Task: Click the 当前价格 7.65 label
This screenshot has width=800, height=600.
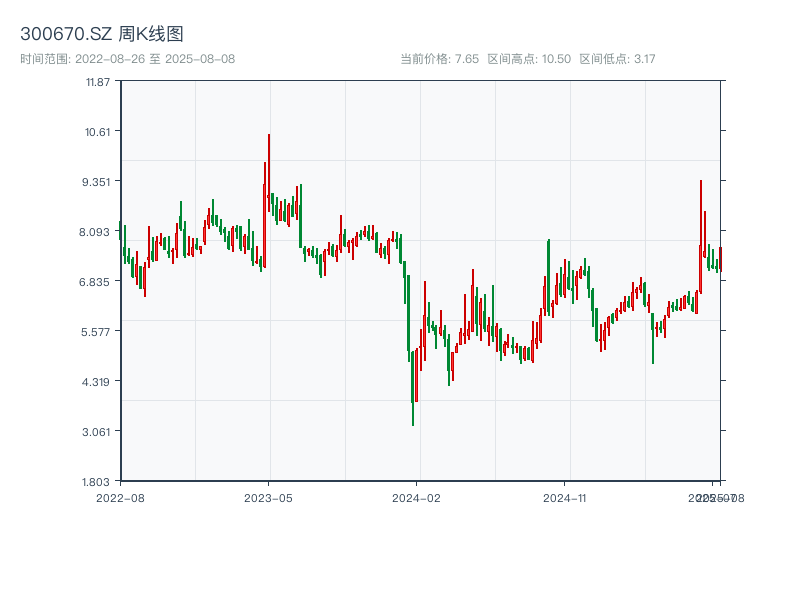Action: pos(439,59)
